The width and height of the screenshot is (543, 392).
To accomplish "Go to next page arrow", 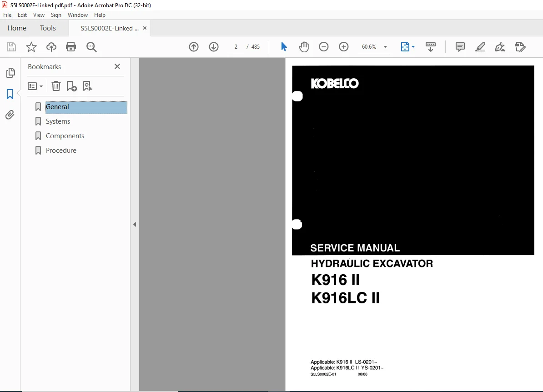I will pyautogui.click(x=214, y=47).
